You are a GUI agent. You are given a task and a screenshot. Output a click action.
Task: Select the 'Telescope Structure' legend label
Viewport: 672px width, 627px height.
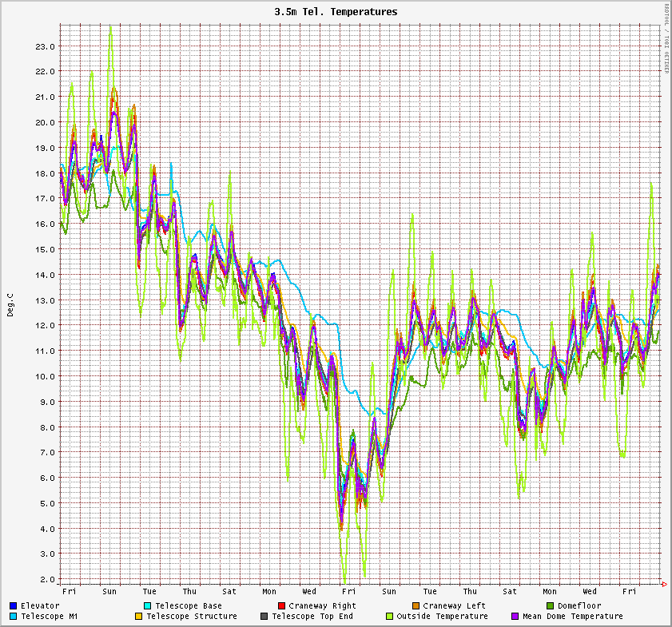click(x=191, y=617)
